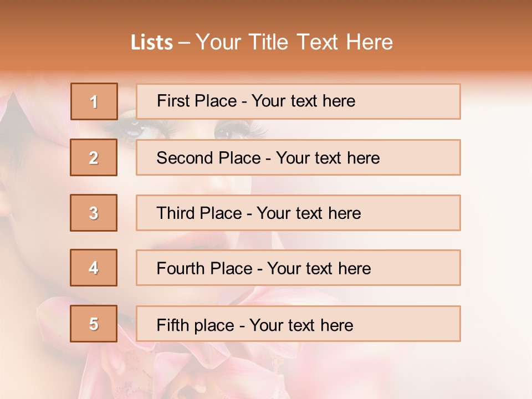The image size is (532, 399).
Task: Click the number 1 box
Action: pos(94,101)
